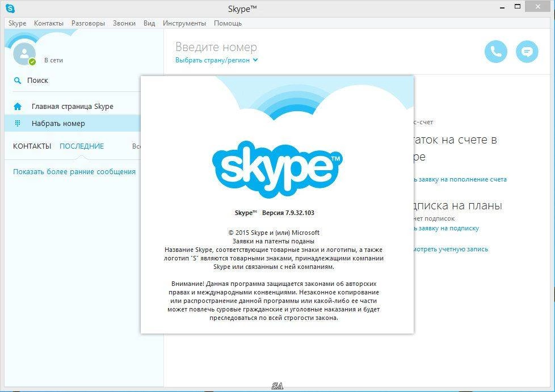Open the Skype menu
The image size is (555, 392).
coord(18,23)
